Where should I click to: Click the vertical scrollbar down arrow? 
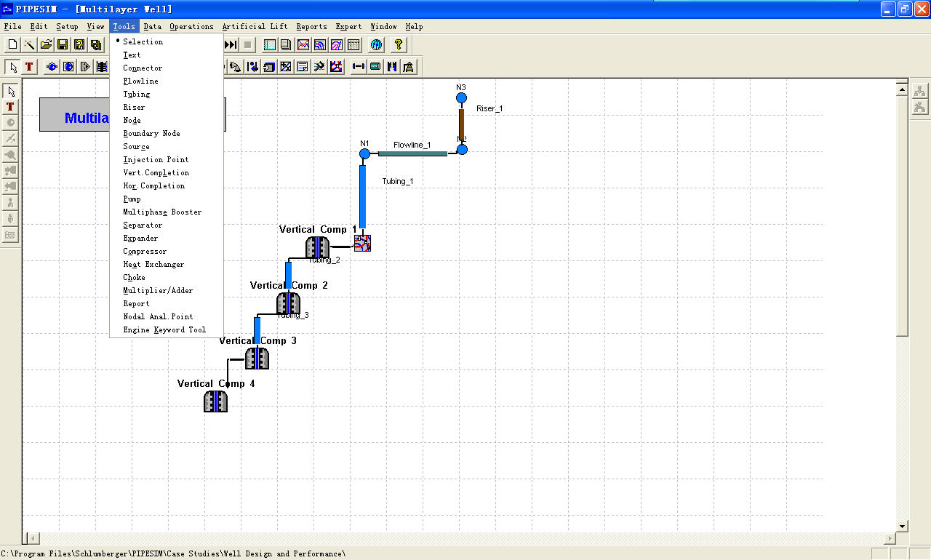point(902,526)
